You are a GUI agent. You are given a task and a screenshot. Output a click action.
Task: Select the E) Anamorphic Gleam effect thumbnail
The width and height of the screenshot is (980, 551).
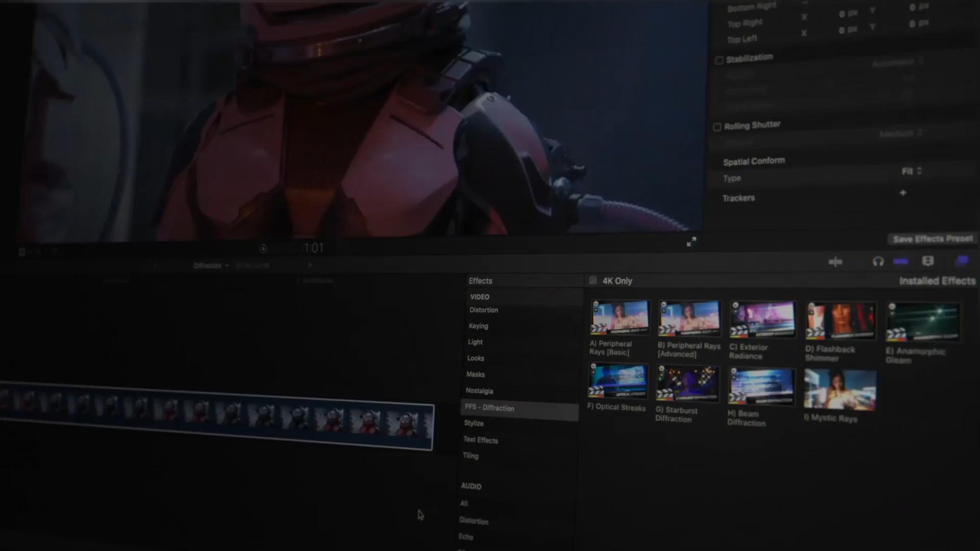click(x=923, y=323)
